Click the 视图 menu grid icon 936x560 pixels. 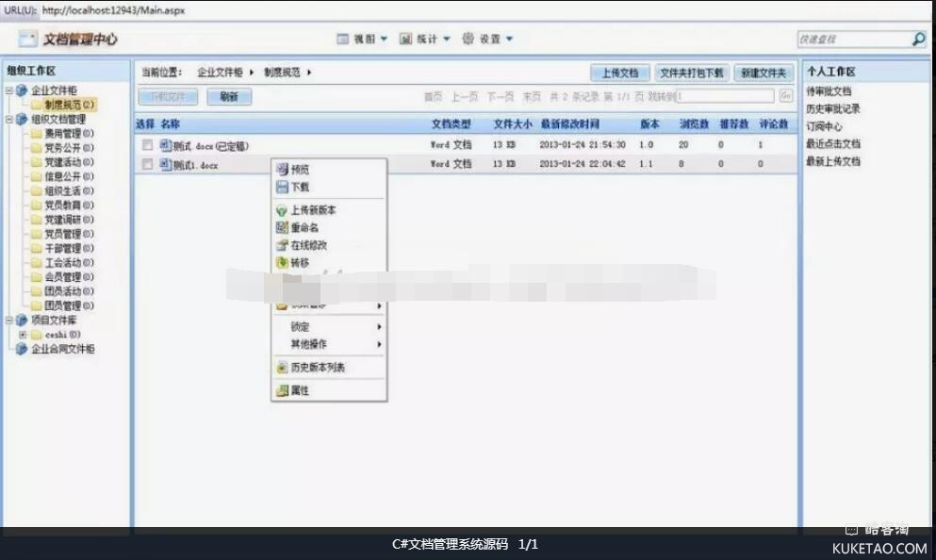(x=343, y=39)
